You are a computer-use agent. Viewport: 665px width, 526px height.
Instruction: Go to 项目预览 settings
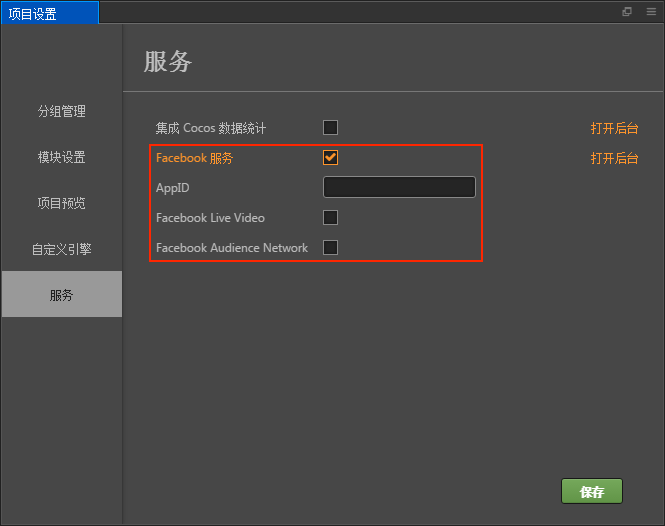pos(62,203)
